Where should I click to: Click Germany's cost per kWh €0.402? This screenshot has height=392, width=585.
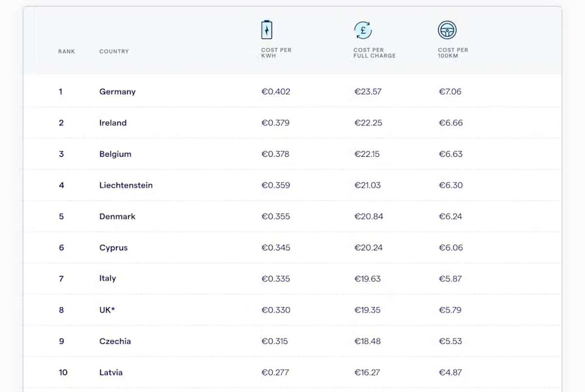click(x=276, y=92)
